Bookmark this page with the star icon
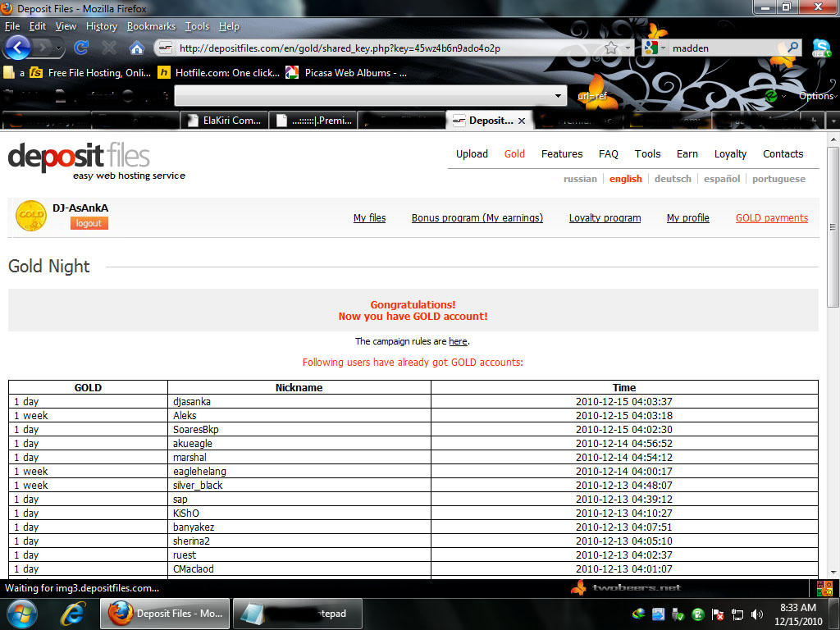840x630 pixels. [x=610, y=48]
